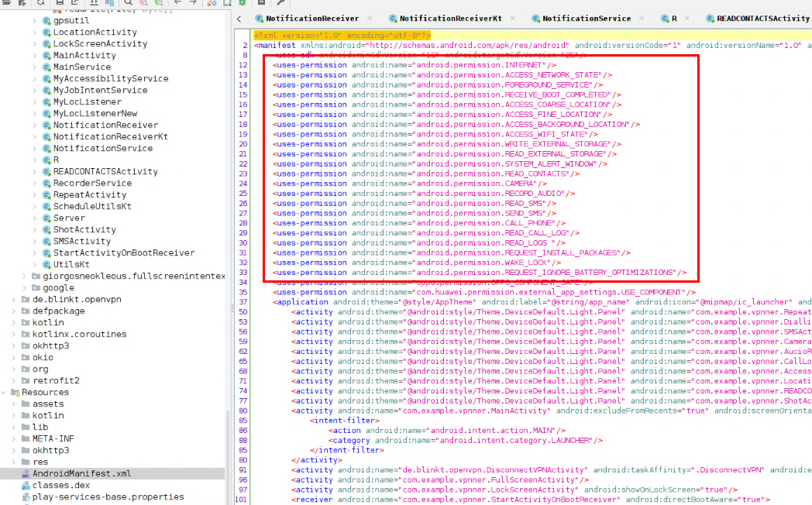Expand the MyAccessibilityService class node
The width and height of the screenshot is (812, 505).
(35, 79)
